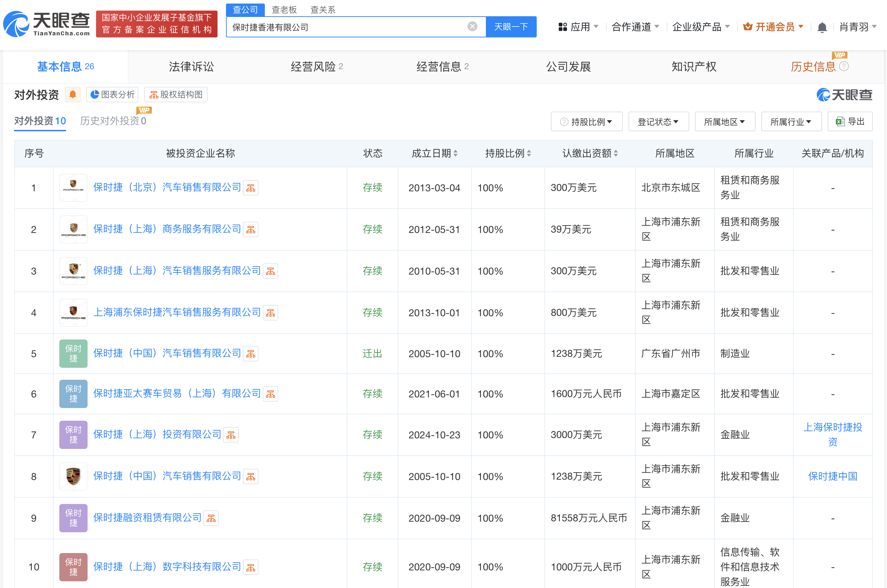
Task: Open equity chart icon for 保时捷(北京)汽车销售
Action: pyautogui.click(x=251, y=188)
